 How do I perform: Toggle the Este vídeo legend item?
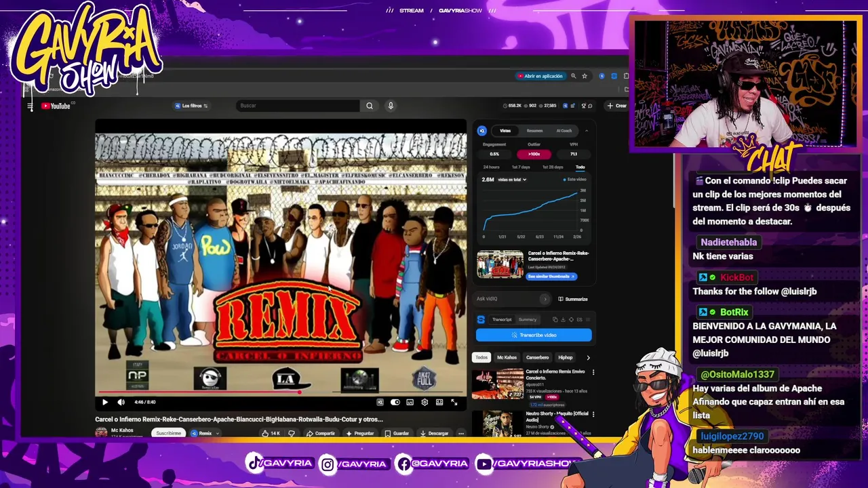pos(575,180)
